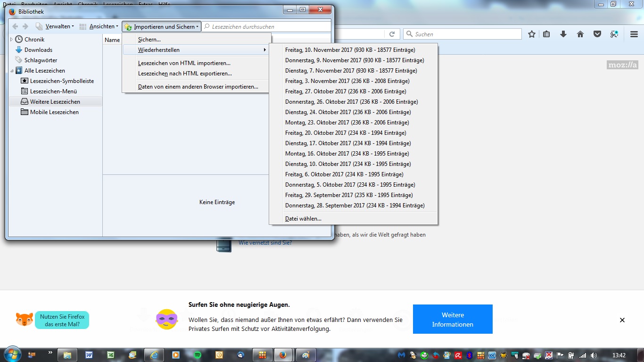Open the Windows Start menu
644x362 pixels.
(x=12, y=354)
